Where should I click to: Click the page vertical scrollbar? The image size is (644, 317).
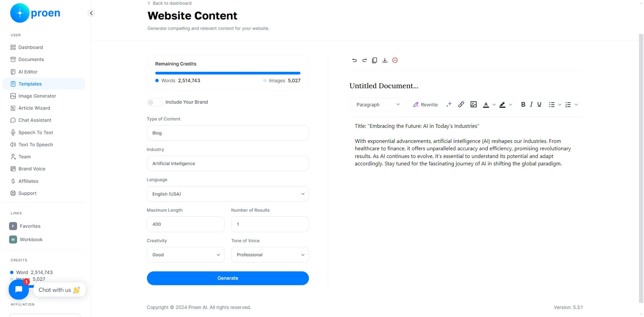click(641, 168)
